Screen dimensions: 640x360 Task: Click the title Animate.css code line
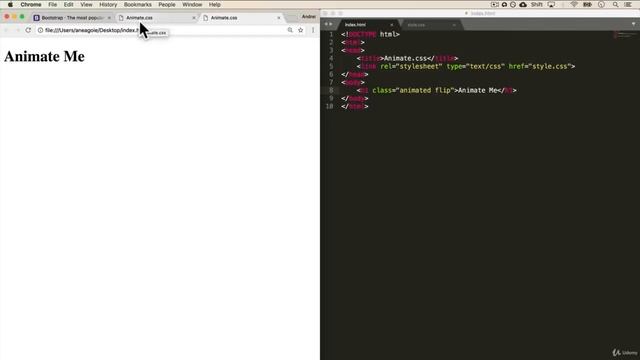point(407,58)
